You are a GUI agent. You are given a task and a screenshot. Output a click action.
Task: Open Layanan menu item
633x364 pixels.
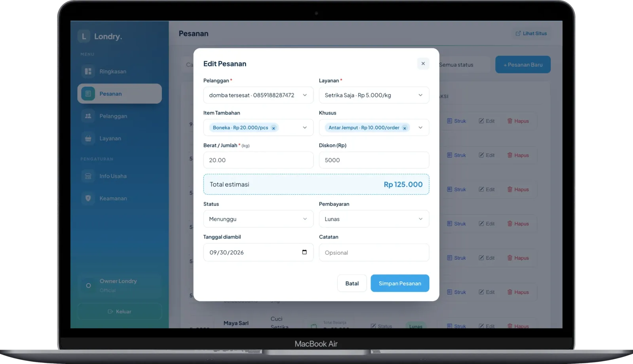tap(119, 138)
